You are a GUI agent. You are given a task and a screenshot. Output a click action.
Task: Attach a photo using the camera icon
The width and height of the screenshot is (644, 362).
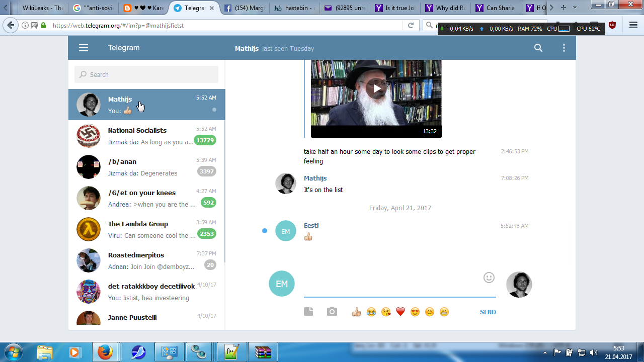point(332,312)
